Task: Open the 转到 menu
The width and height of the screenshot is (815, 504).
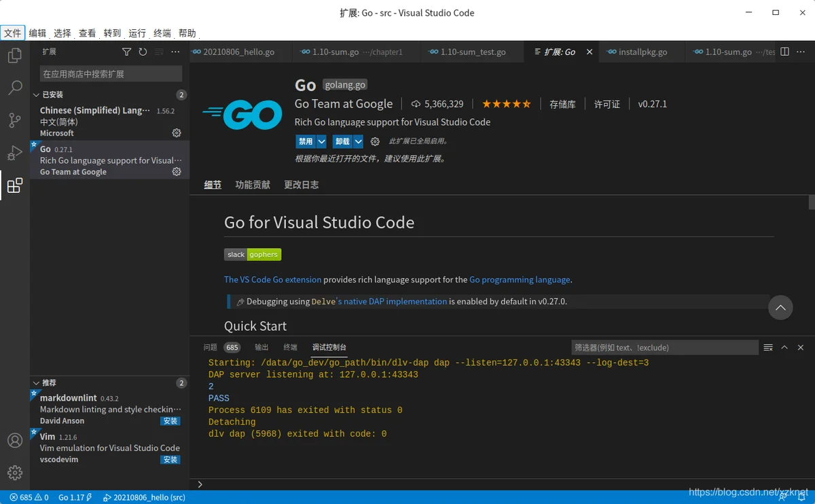Action: coord(112,33)
